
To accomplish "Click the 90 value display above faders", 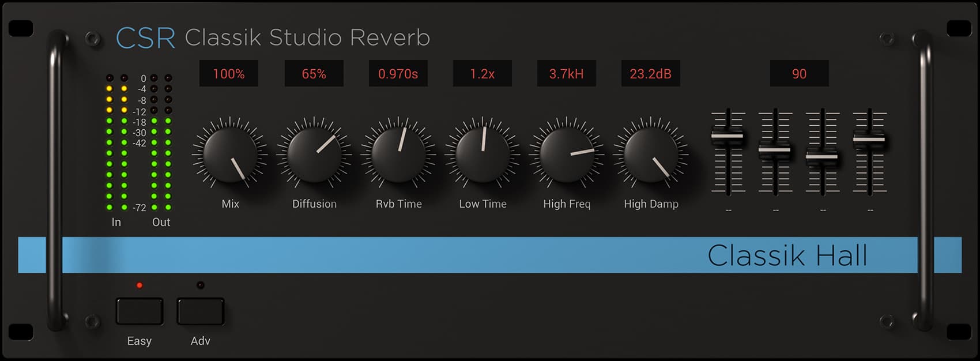I will click(x=800, y=74).
